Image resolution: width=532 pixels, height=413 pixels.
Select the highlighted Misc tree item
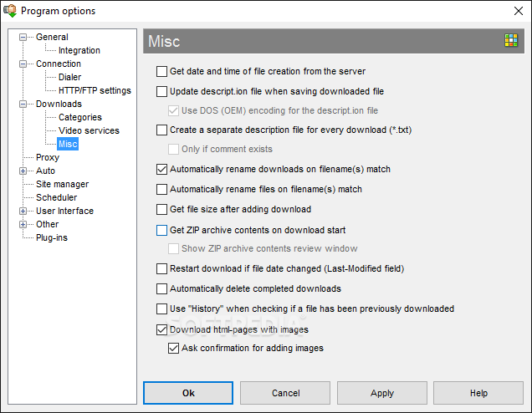click(x=68, y=144)
